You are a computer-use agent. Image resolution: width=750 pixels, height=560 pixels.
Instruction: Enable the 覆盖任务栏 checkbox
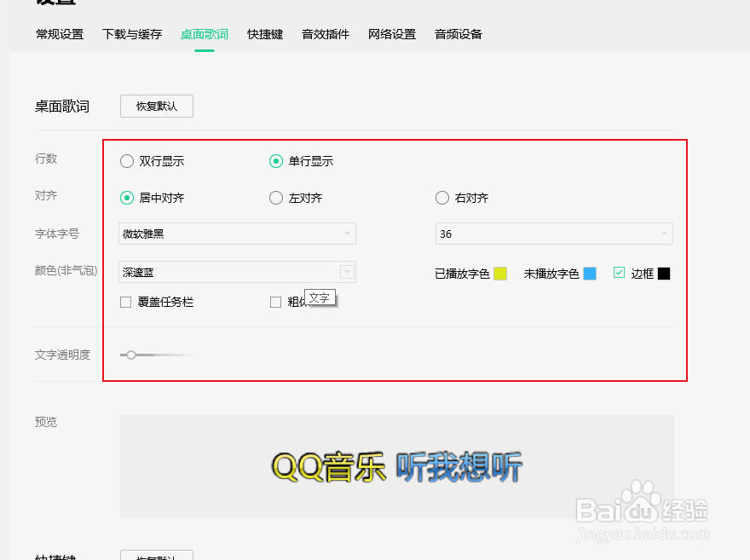coord(126,303)
